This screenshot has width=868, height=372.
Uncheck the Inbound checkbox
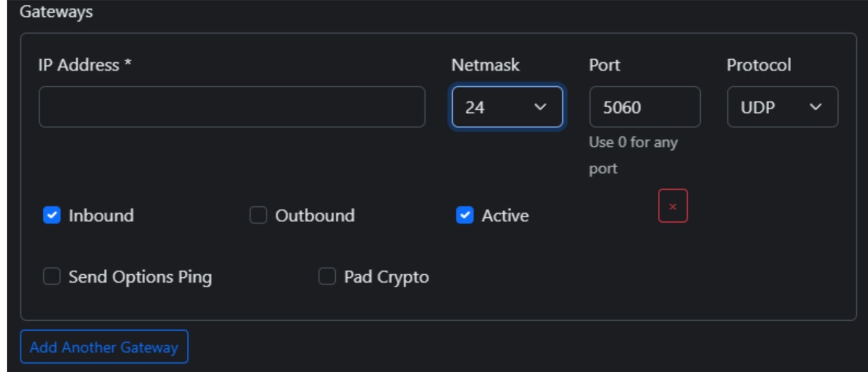[51, 215]
